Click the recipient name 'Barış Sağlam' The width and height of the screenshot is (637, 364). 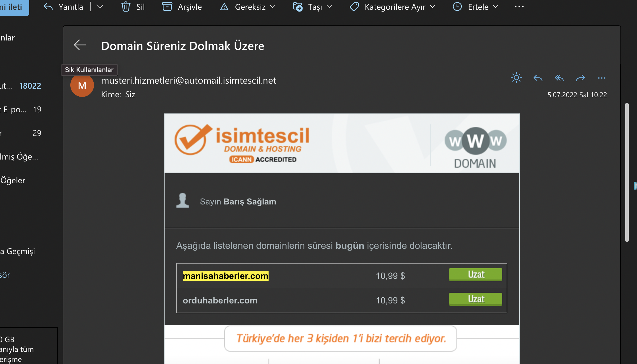250,201
